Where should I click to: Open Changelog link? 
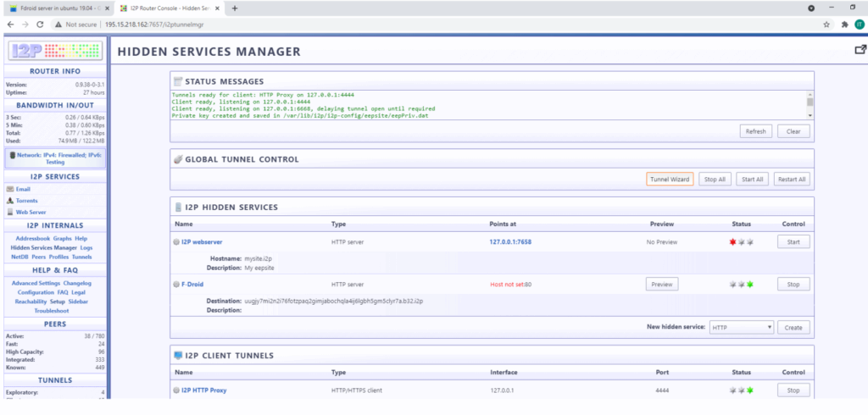click(x=77, y=284)
